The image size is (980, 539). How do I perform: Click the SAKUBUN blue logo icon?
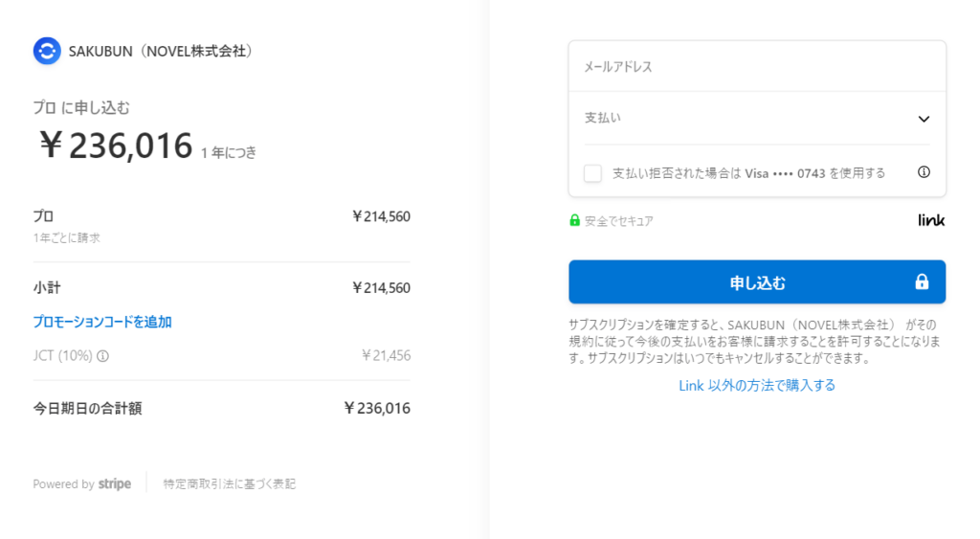click(x=47, y=51)
